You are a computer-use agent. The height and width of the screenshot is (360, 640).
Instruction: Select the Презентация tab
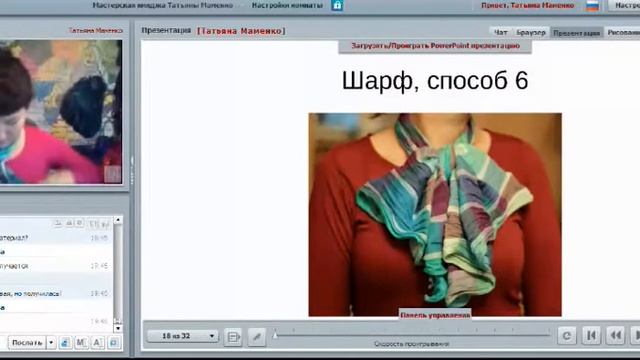(576, 33)
